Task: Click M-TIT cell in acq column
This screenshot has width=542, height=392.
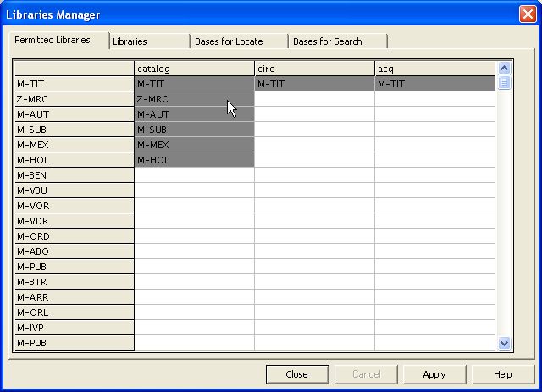Action: pos(434,84)
